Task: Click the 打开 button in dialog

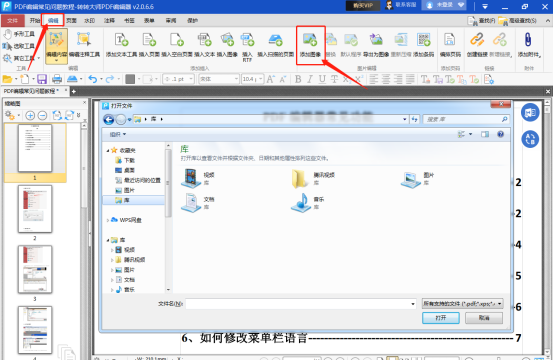Action: coord(441,318)
